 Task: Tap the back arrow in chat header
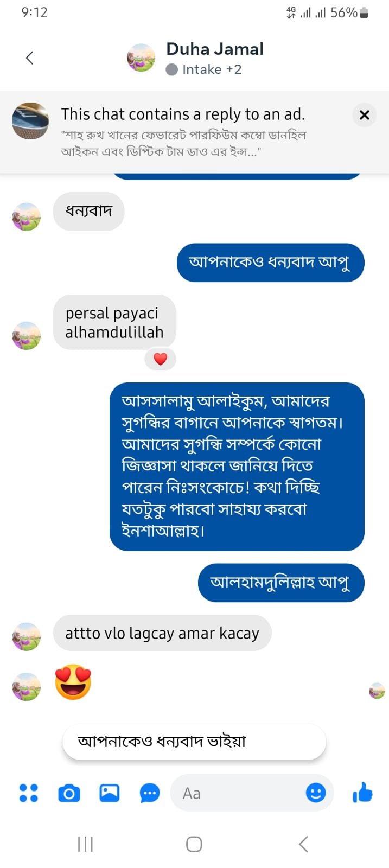[x=30, y=58]
